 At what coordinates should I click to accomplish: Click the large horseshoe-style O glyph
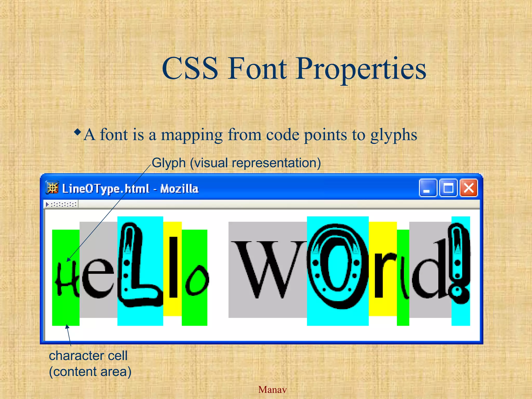[x=337, y=266]
